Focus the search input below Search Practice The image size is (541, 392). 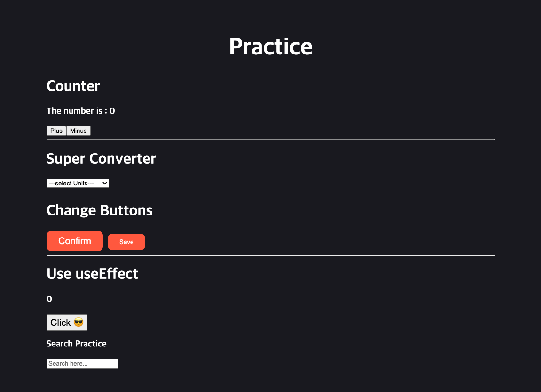click(x=82, y=363)
